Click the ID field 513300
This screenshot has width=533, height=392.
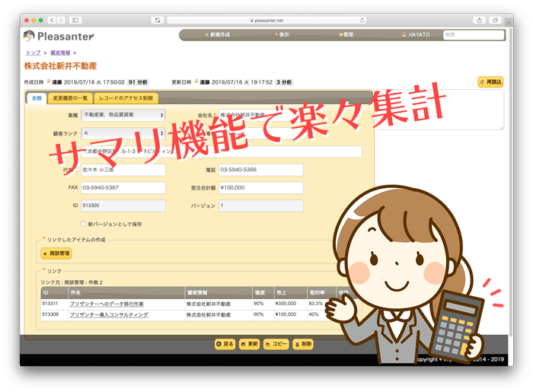[123, 206]
